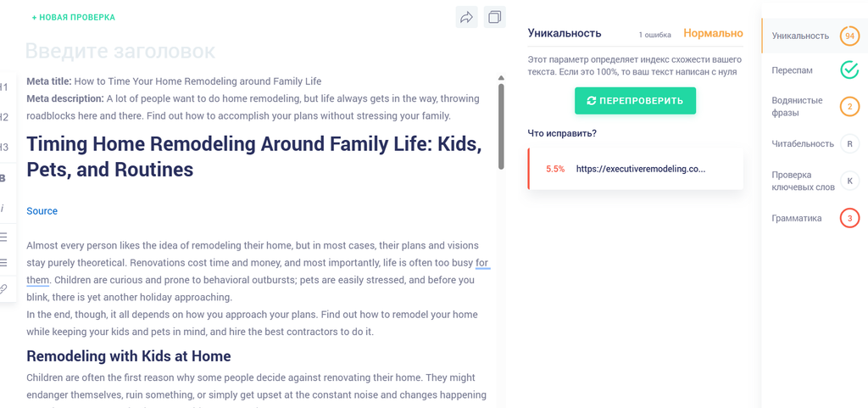Toggle italic formatting in left toolbar
This screenshot has height=408, width=868.
(3, 208)
